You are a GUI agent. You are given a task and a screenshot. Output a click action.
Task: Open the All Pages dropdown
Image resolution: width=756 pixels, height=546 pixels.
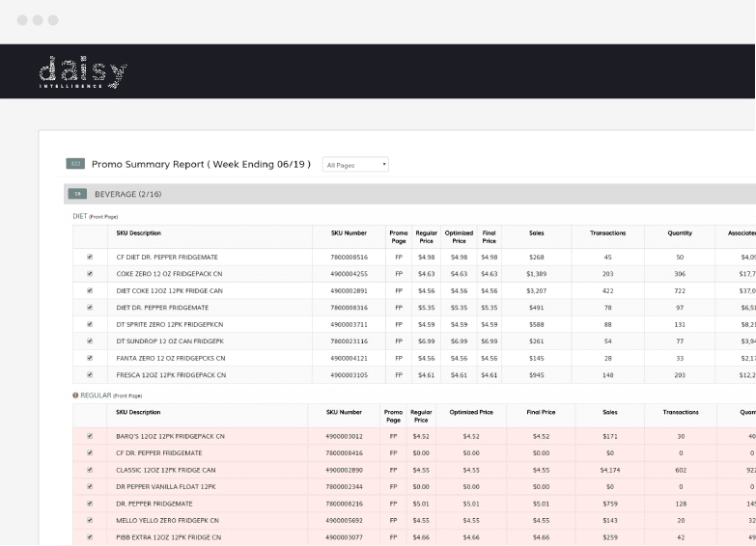point(355,165)
